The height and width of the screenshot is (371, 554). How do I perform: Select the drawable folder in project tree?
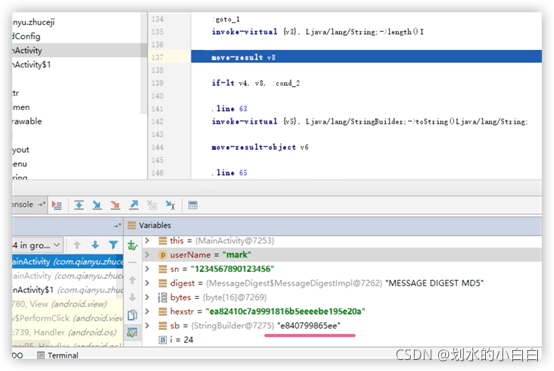(27, 121)
